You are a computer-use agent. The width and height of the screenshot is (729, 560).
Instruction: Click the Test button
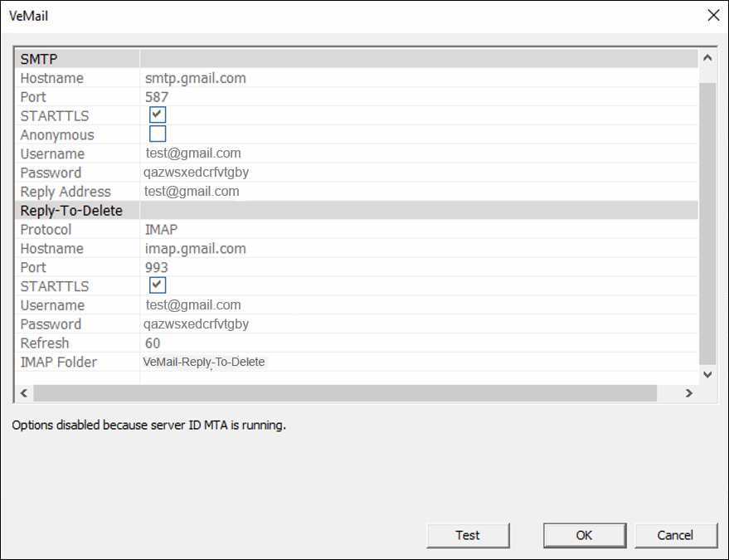[467, 535]
